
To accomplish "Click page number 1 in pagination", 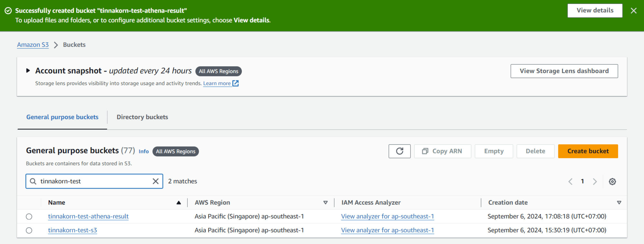I will click(x=582, y=182).
